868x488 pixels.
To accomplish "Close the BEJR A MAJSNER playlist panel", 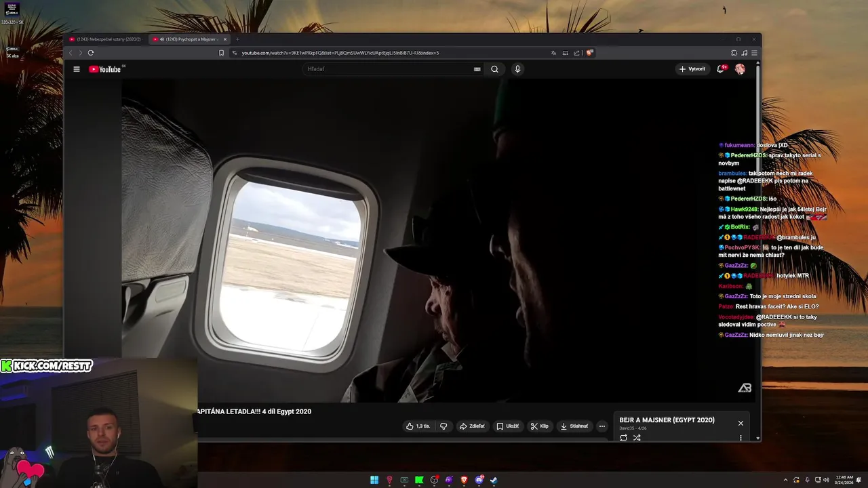I will click(x=741, y=423).
